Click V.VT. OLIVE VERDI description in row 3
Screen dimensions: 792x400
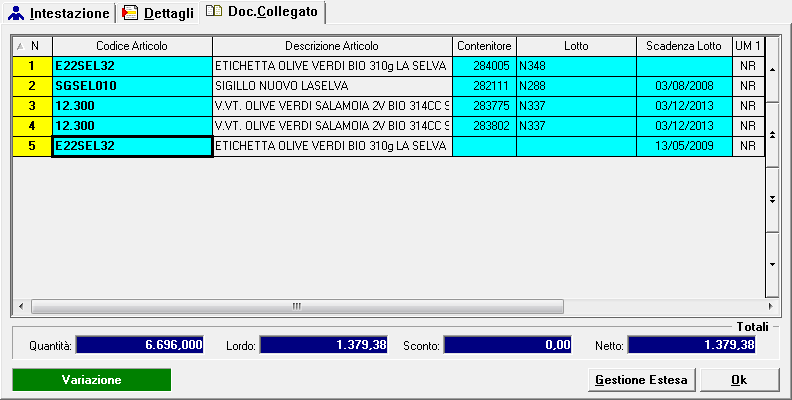tap(332, 106)
